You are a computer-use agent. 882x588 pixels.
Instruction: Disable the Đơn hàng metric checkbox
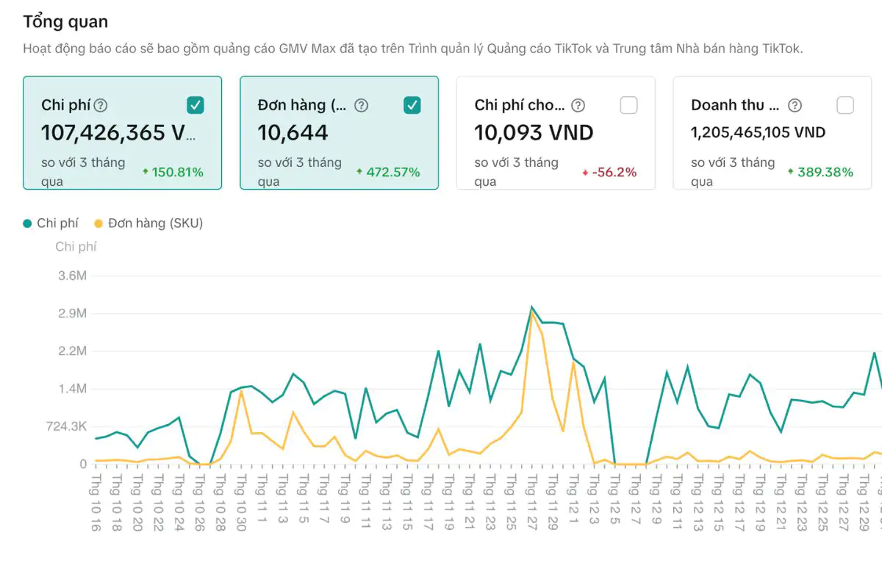412,105
